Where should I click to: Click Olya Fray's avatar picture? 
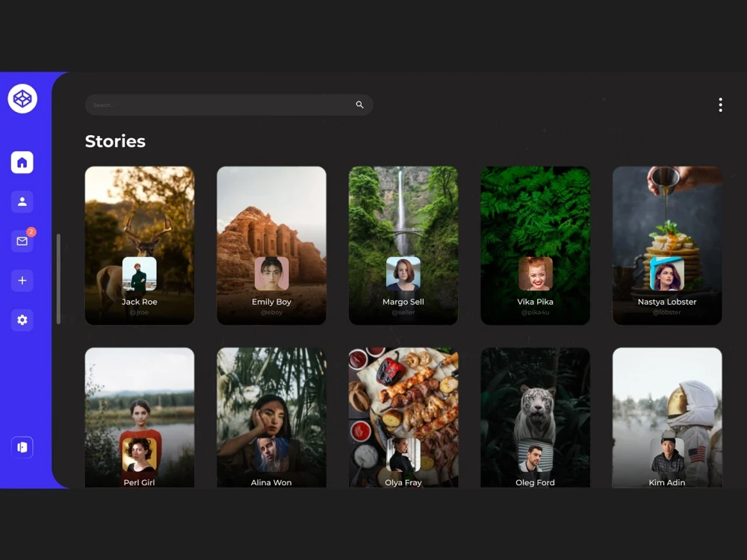pyautogui.click(x=403, y=455)
